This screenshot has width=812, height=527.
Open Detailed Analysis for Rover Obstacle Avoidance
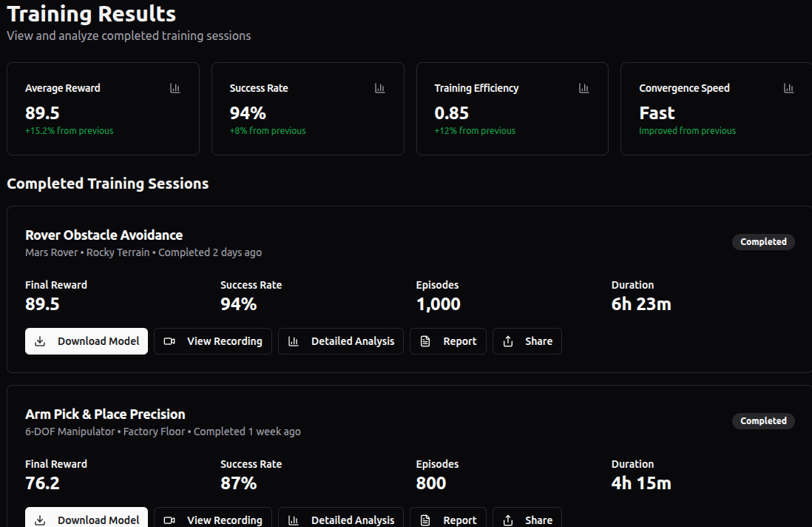tap(341, 341)
